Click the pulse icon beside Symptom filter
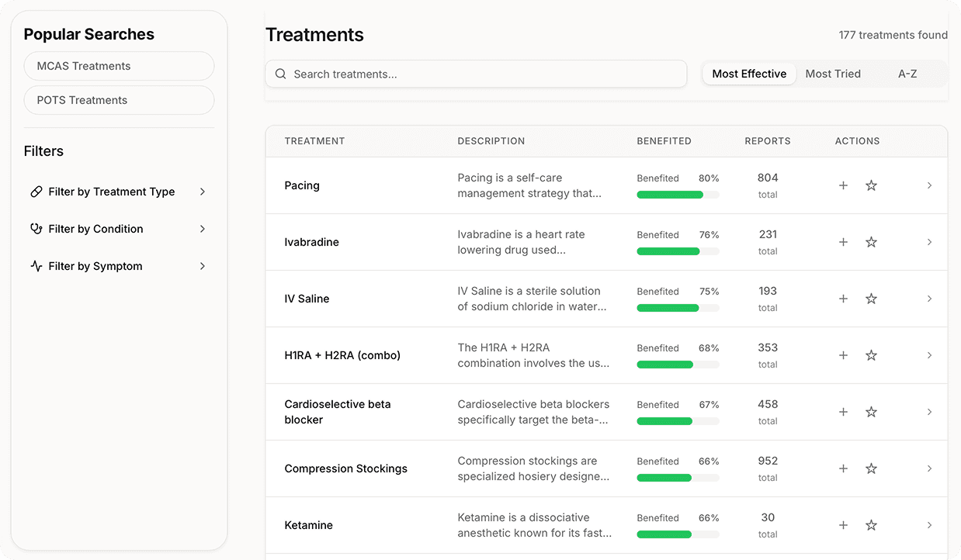Image resolution: width=961 pixels, height=560 pixels. point(36,266)
